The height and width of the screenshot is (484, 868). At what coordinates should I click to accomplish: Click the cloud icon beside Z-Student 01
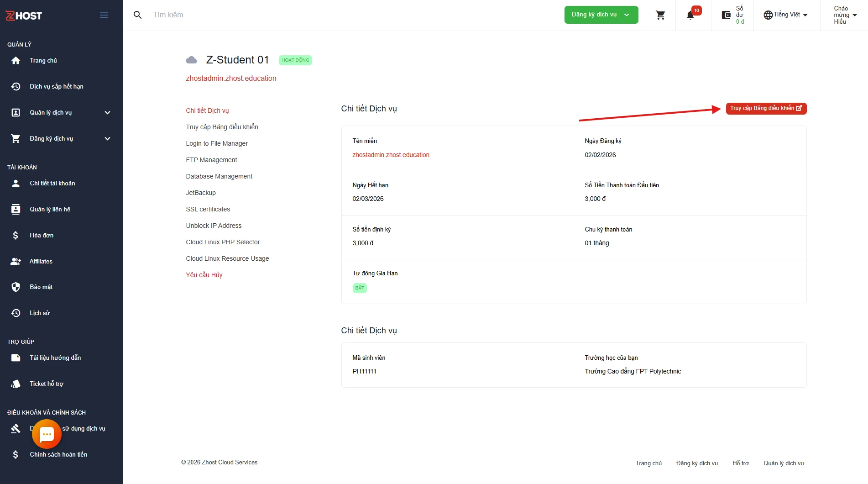(192, 60)
